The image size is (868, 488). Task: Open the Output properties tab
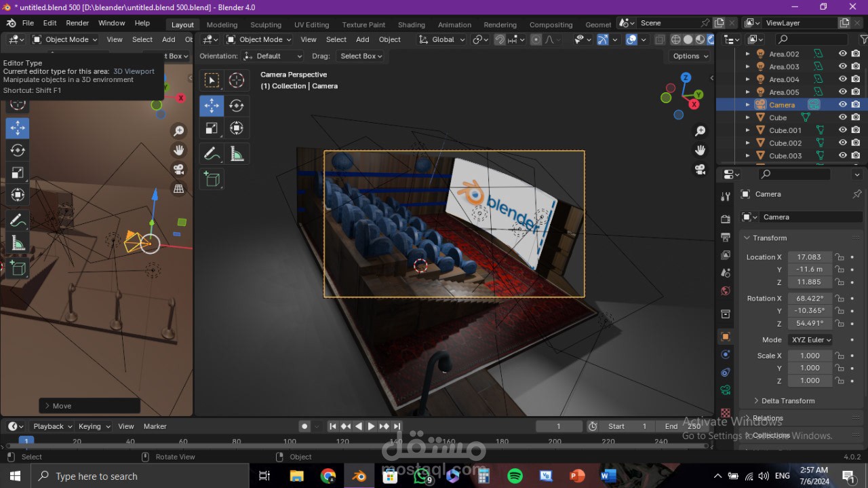pos(726,237)
